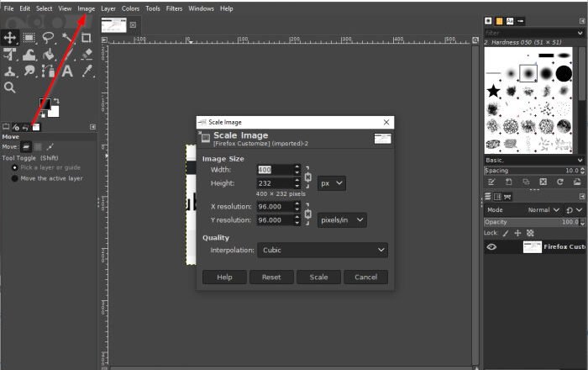Set Move mode to layer

point(26,146)
